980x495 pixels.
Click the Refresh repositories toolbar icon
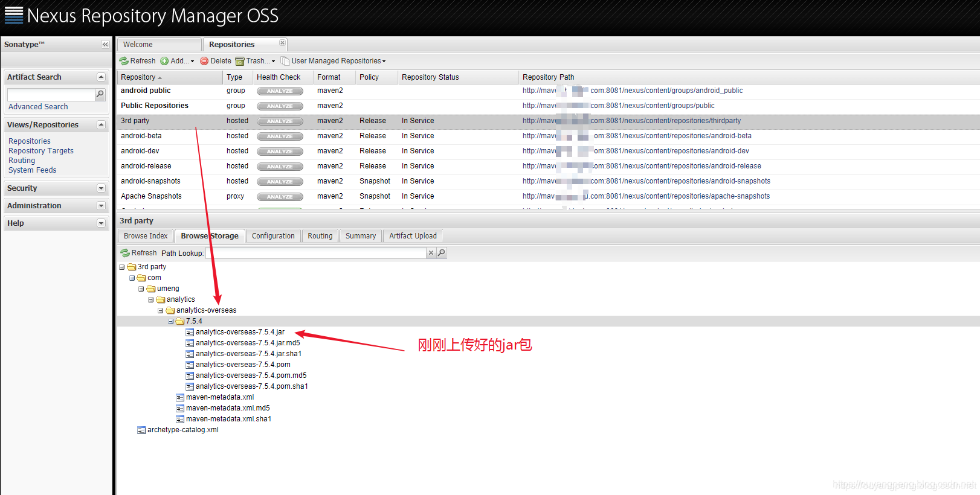coord(124,61)
